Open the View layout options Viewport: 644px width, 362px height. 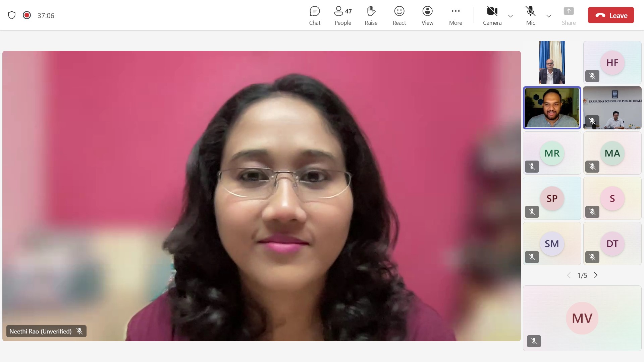click(427, 15)
